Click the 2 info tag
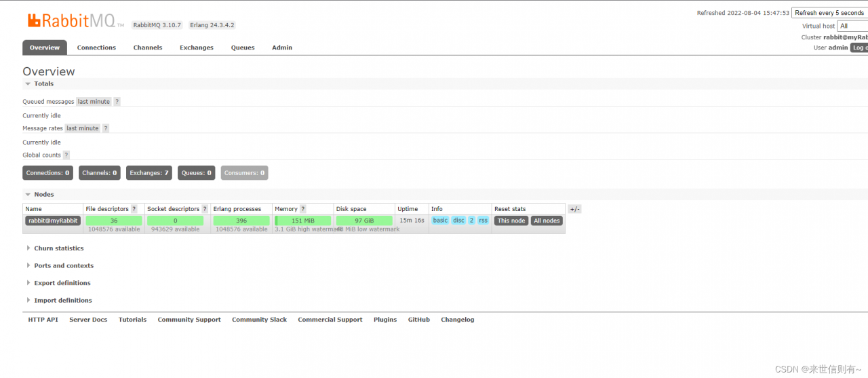 coord(471,221)
